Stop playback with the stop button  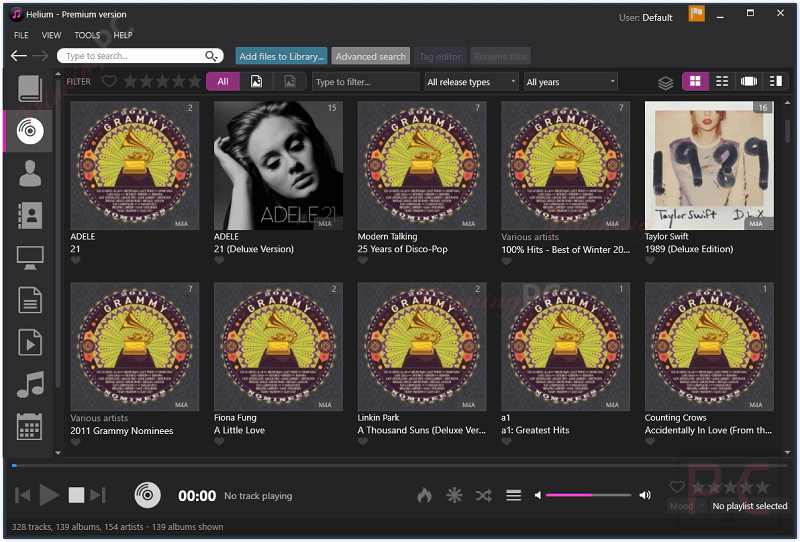pos(76,495)
